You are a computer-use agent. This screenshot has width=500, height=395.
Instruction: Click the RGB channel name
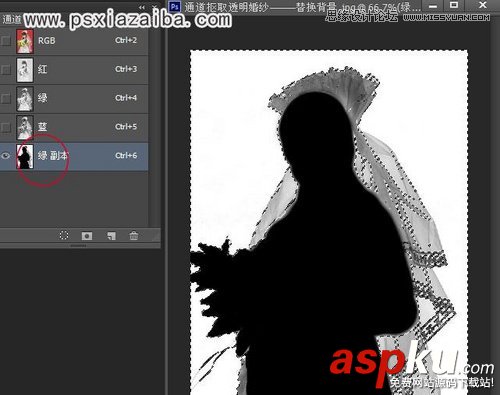[47, 41]
